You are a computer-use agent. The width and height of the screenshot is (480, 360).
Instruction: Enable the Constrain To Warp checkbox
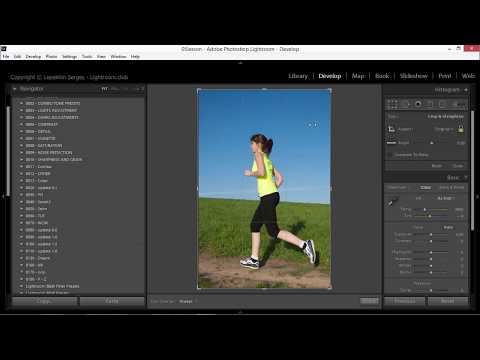(x=390, y=155)
